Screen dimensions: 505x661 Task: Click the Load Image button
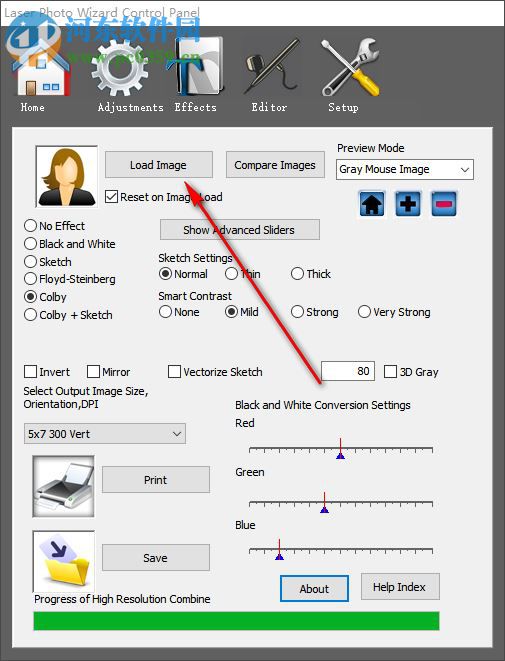158,165
